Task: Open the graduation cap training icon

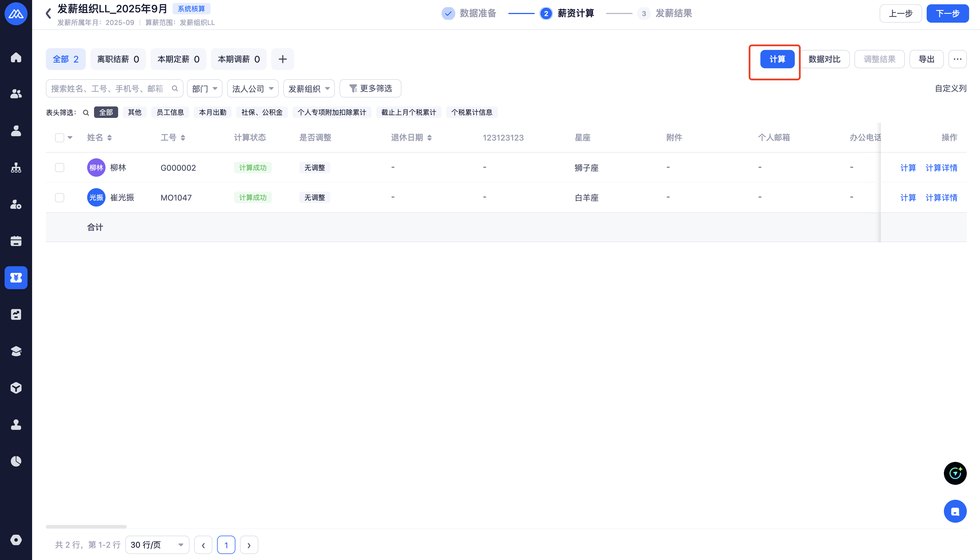Action: [16, 351]
